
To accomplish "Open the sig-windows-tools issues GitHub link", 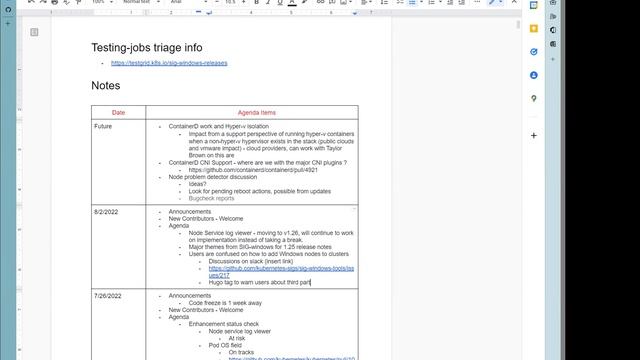I will click(x=281, y=272).
